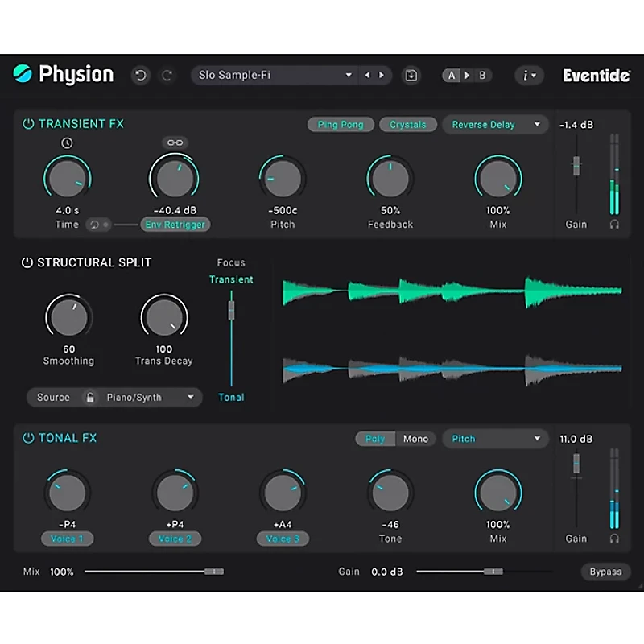Viewport: 644px width, 644px height.
Task: Click the Transient FX Mix knob
Action: 498,179
